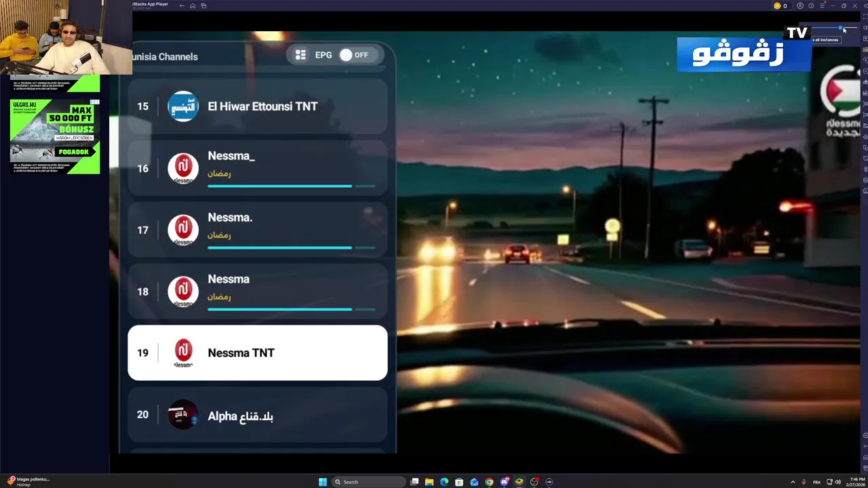Click the Vegas.hu bonus advertisement
Viewport: 868px width, 488px height.
pos(55,136)
